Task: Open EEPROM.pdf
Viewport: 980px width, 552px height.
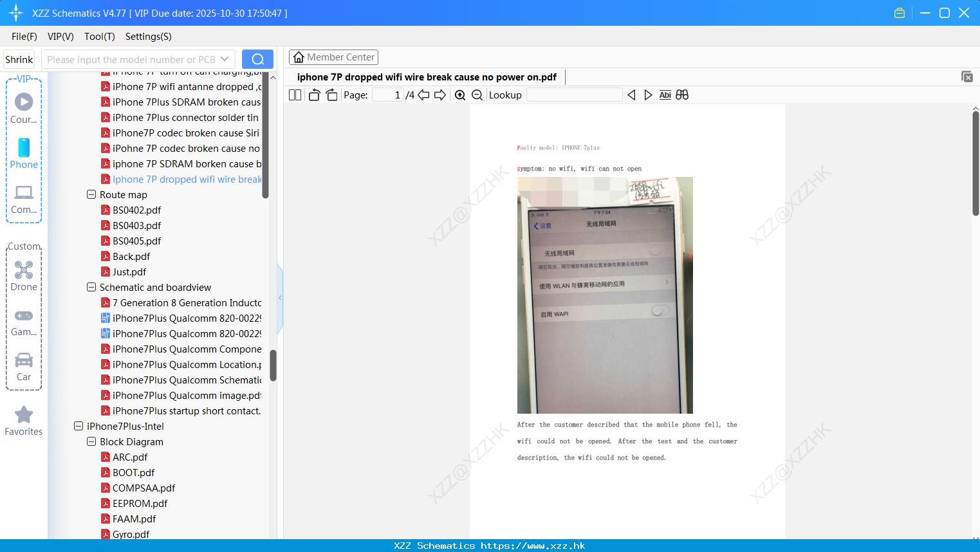Action: tap(134, 503)
